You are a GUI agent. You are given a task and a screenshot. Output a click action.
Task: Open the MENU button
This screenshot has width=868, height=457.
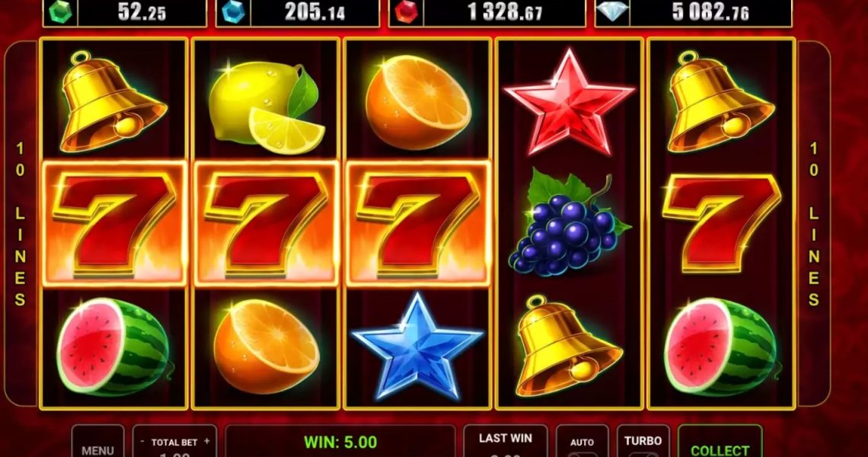point(97,442)
